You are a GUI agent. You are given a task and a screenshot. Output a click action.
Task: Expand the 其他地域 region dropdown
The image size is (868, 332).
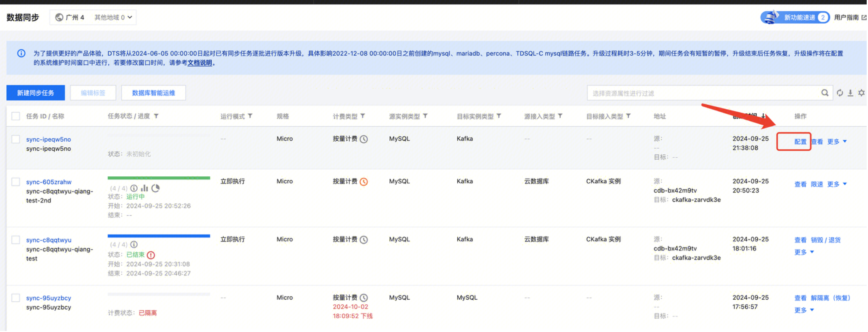113,17
